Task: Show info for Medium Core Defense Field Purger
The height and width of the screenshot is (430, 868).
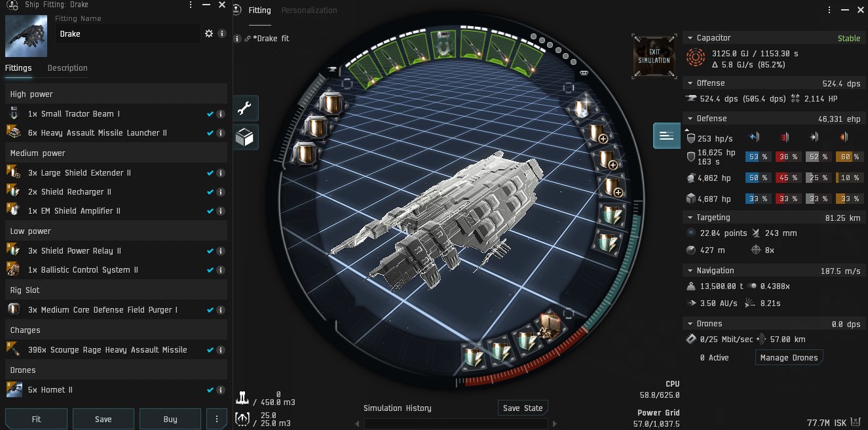Action: click(x=221, y=310)
